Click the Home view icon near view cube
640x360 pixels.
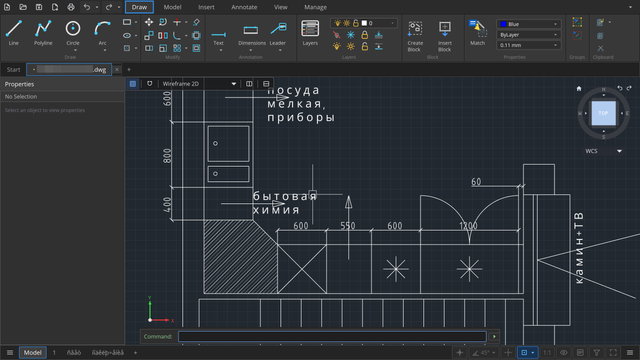[579, 89]
